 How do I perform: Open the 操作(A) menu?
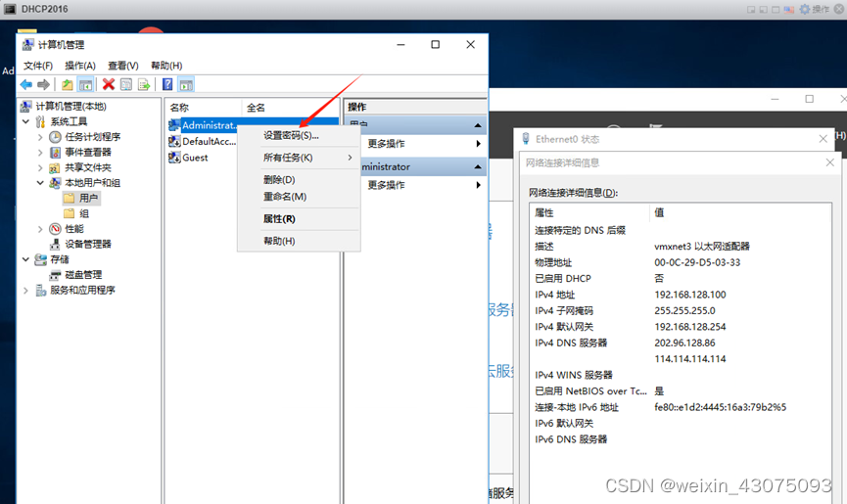[x=80, y=66]
